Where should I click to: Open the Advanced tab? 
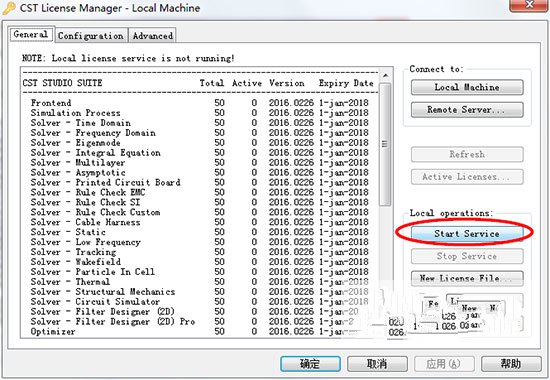(x=153, y=36)
